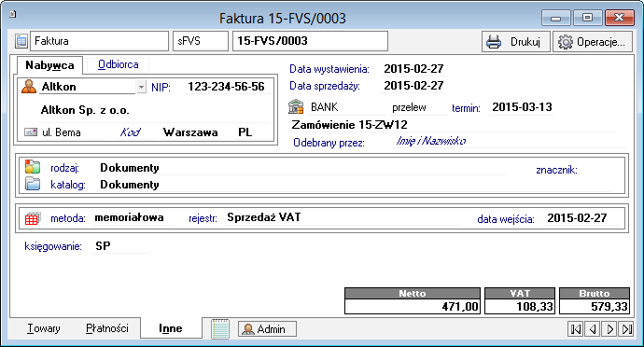Click the rejestr label
The width and height of the screenshot is (644, 347).
(x=203, y=218)
